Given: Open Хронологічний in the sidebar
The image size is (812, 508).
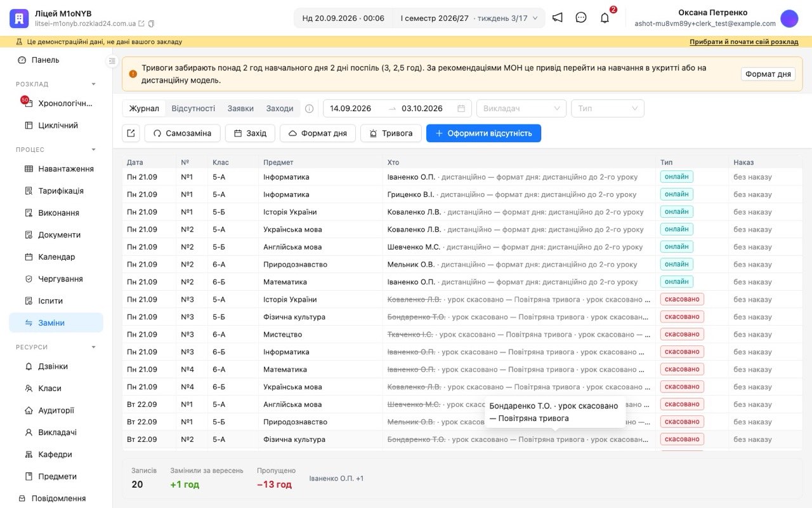Looking at the screenshot, I should 56,104.
